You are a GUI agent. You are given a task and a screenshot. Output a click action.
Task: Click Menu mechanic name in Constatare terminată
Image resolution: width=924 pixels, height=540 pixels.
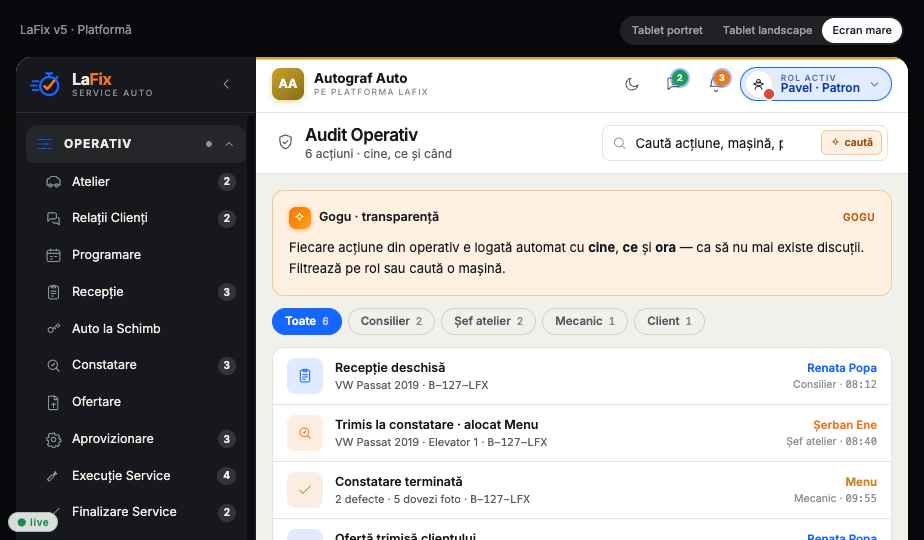pos(861,482)
